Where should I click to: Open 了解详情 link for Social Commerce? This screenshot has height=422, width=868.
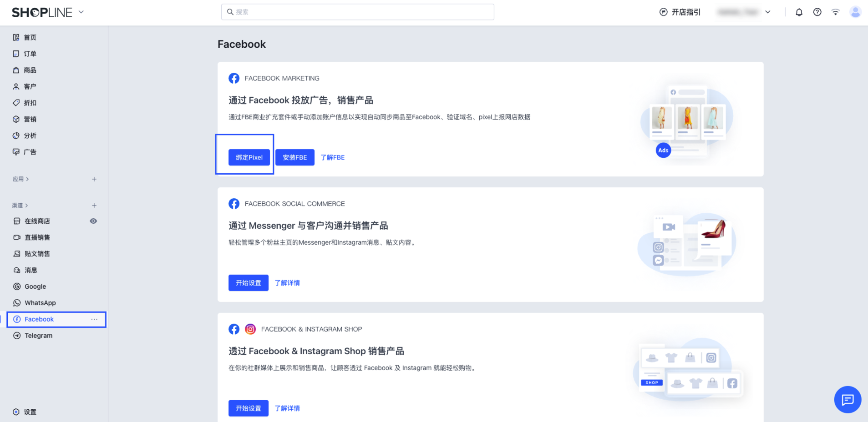point(287,283)
